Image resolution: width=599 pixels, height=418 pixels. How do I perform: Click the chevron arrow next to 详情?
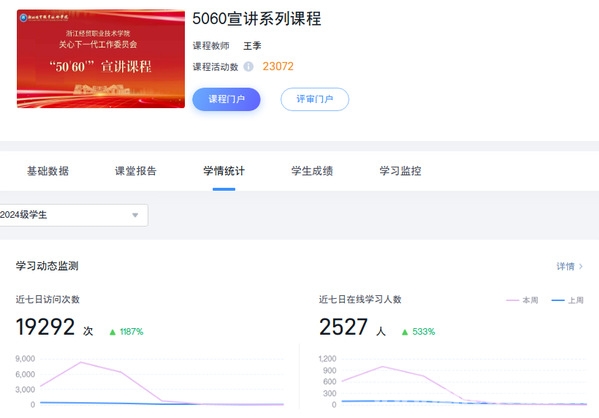coord(581,266)
